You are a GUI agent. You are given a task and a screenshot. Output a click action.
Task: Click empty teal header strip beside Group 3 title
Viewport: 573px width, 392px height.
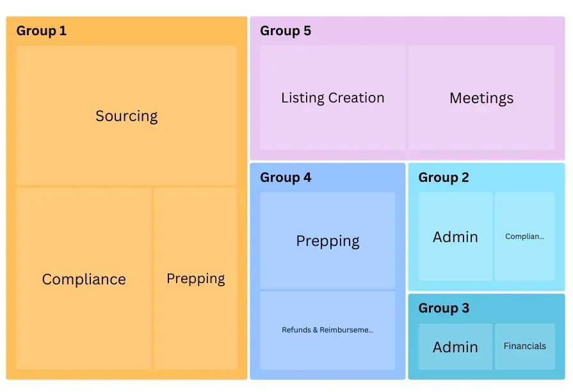(519, 308)
